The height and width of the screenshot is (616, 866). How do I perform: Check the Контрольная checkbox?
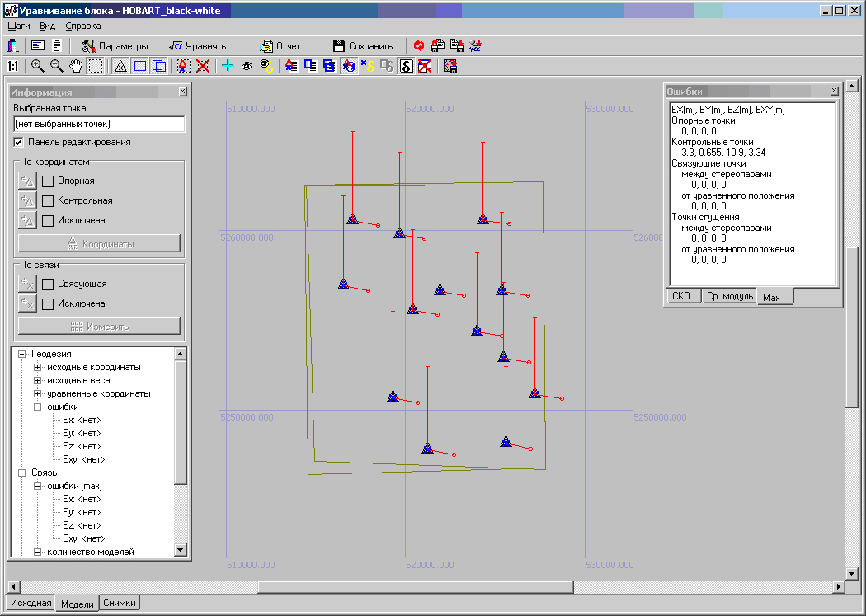(48, 200)
